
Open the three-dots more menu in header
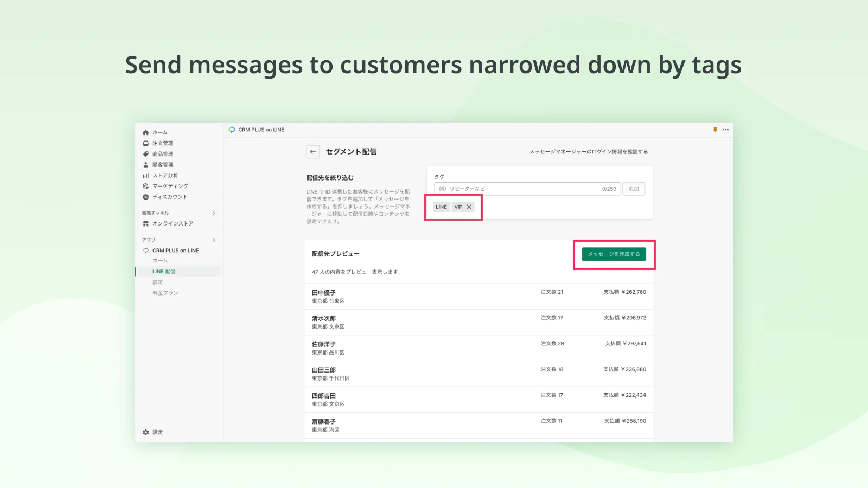(x=725, y=130)
